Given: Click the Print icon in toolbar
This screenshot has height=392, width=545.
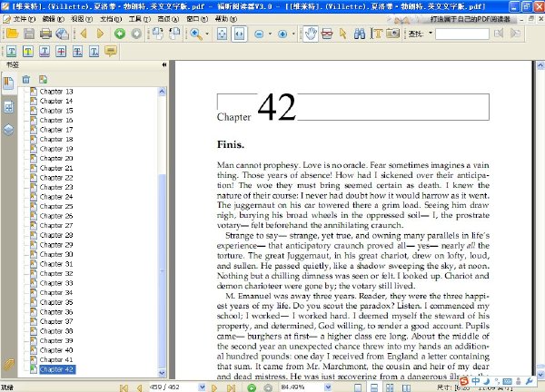Looking at the screenshot, I should point(46,34).
